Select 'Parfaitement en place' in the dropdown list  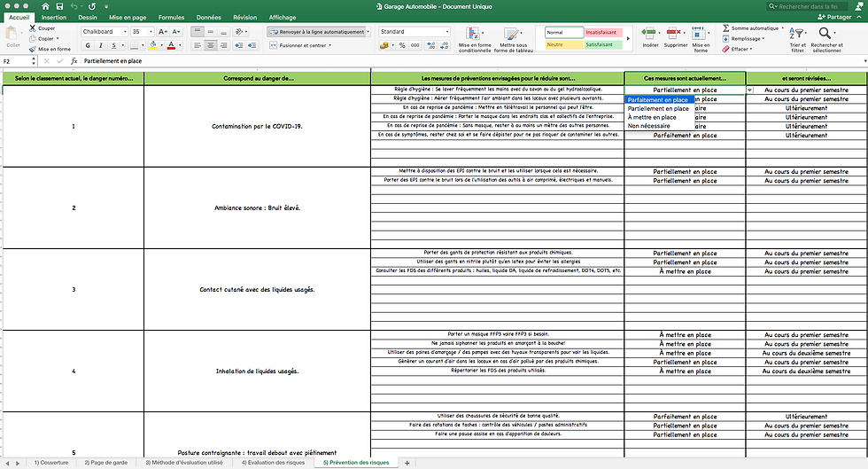pos(658,100)
